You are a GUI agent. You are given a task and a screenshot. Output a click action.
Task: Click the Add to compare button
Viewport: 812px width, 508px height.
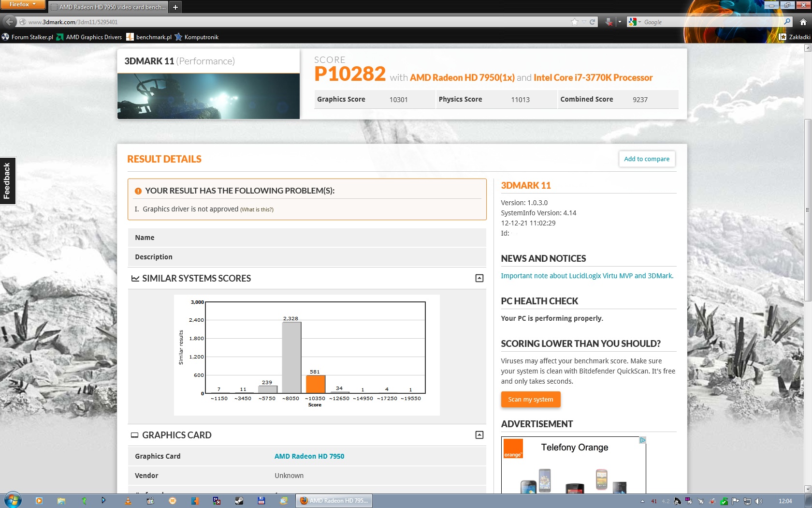pyautogui.click(x=647, y=159)
